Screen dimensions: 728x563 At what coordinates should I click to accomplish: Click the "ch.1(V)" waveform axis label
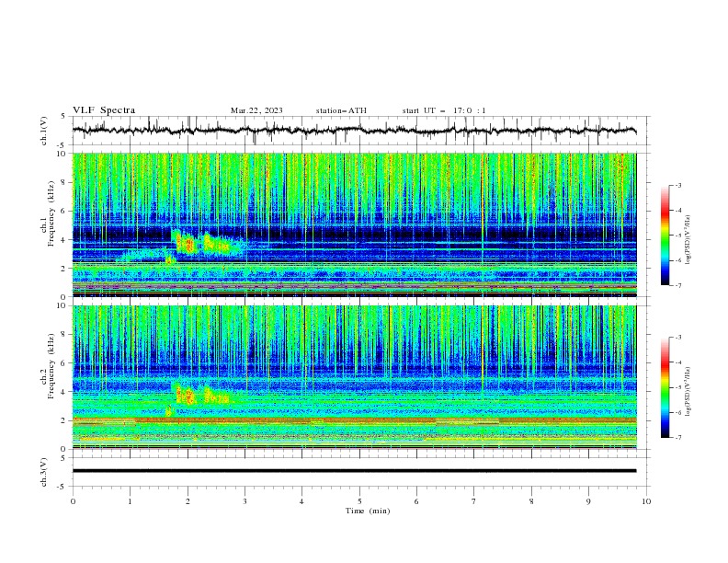[44, 131]
